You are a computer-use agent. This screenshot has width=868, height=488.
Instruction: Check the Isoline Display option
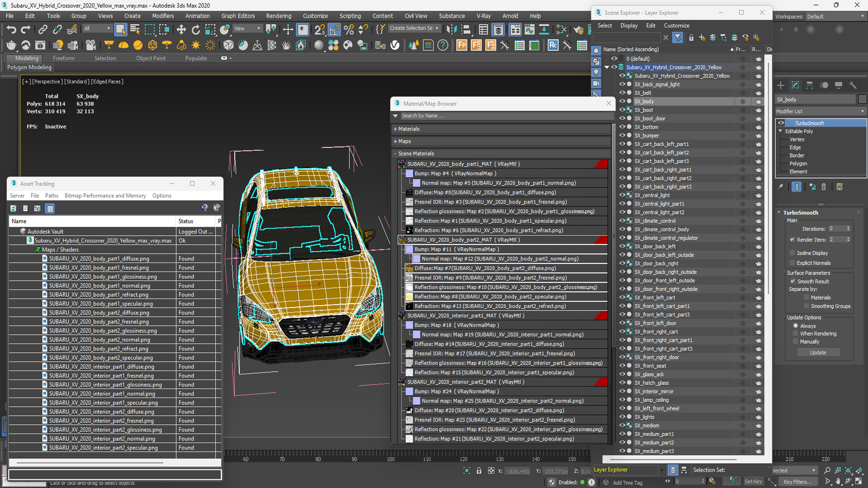pos(792,253)
